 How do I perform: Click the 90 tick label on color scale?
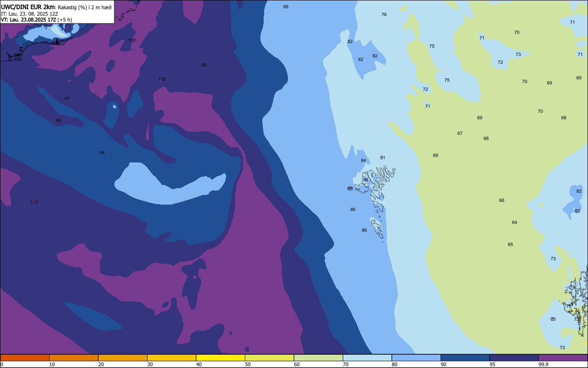tap(444, 364)
